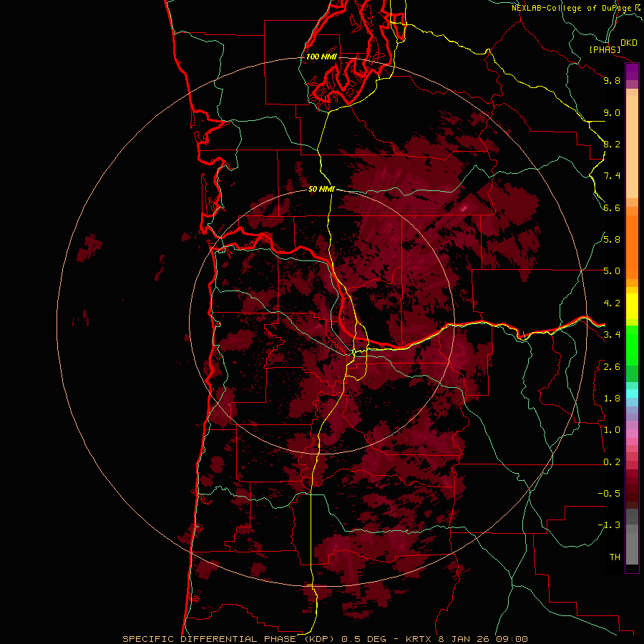Image resolution: width=644 pixels, height=644 pixels.
Task: Click the 5.8 value on color scale
Action: (x=612, y=240)
